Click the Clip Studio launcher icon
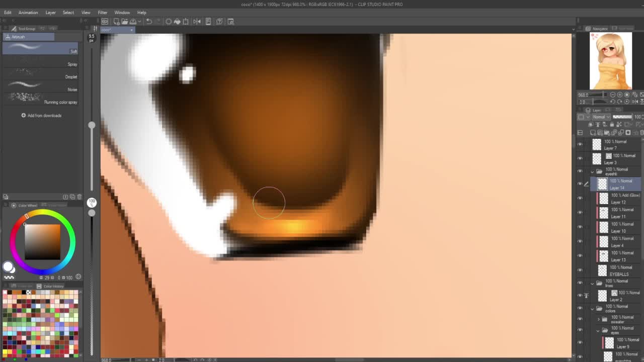644x362 pixels. pyautogui.click(x=105, y=21)
